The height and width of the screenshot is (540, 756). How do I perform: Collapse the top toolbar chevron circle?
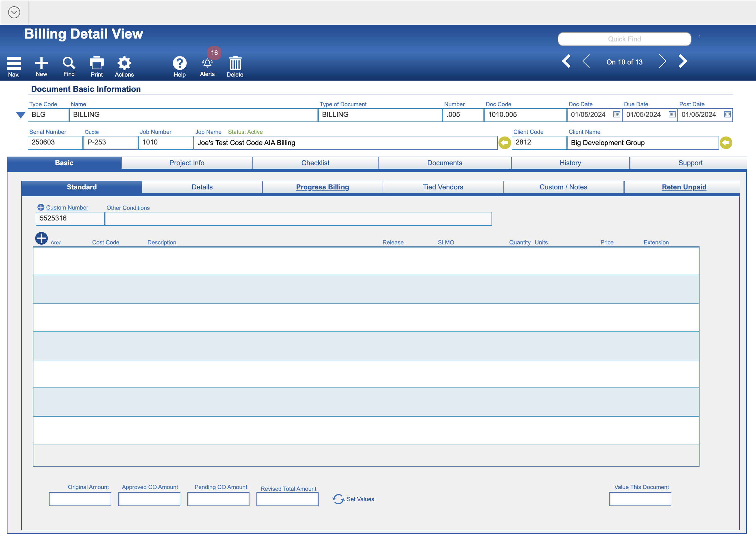point(14,12)
